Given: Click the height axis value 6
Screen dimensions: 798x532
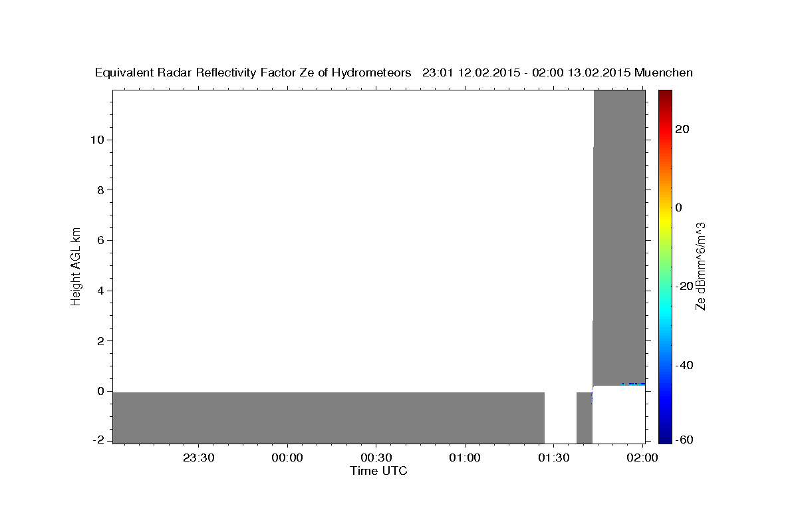Looking at the screenshot, I should coord(101,240).
